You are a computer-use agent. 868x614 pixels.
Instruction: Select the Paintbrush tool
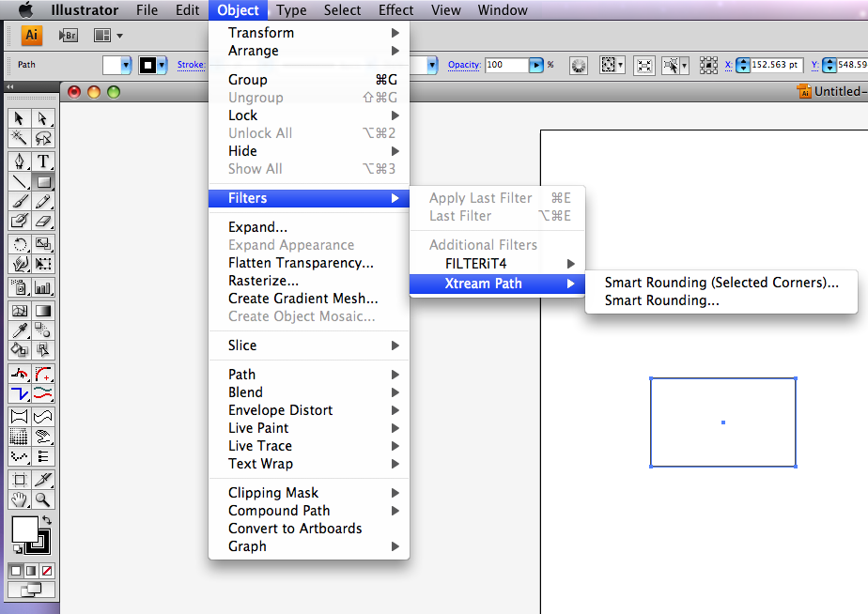tap(20, 201)
